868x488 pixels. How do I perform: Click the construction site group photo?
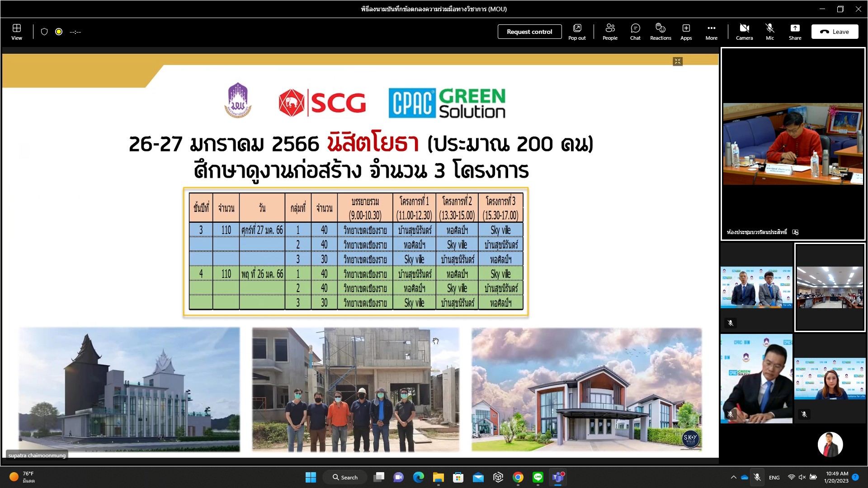pyautogui.click(x=356, y=389)
